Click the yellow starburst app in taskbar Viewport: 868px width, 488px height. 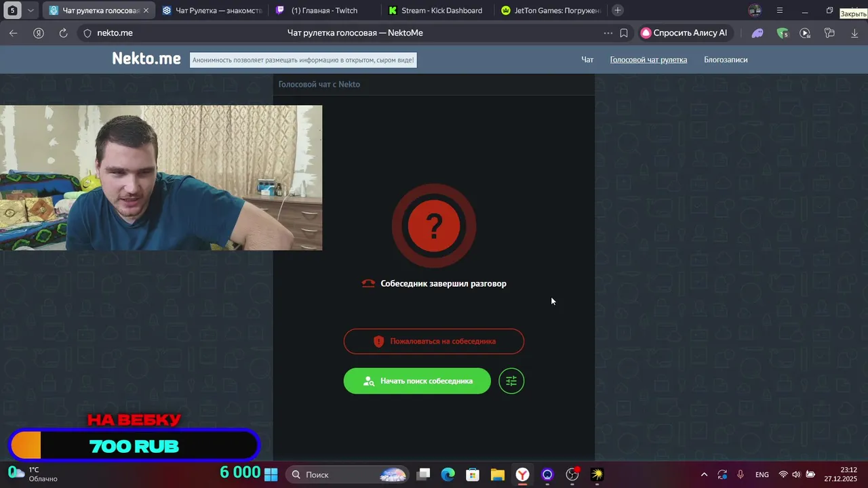tap(597, 474)
